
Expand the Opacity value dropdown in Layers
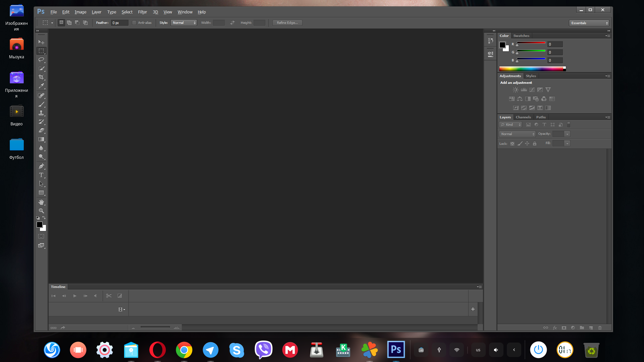coord(568,134)
